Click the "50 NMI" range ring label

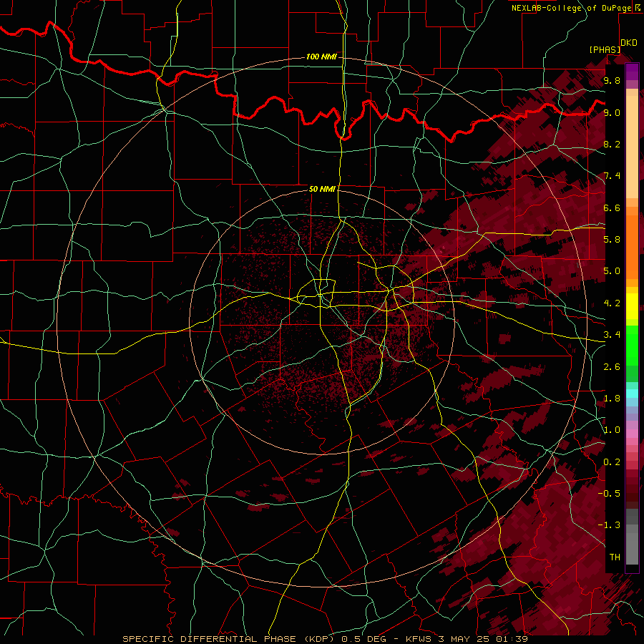[x=322, y=189]
